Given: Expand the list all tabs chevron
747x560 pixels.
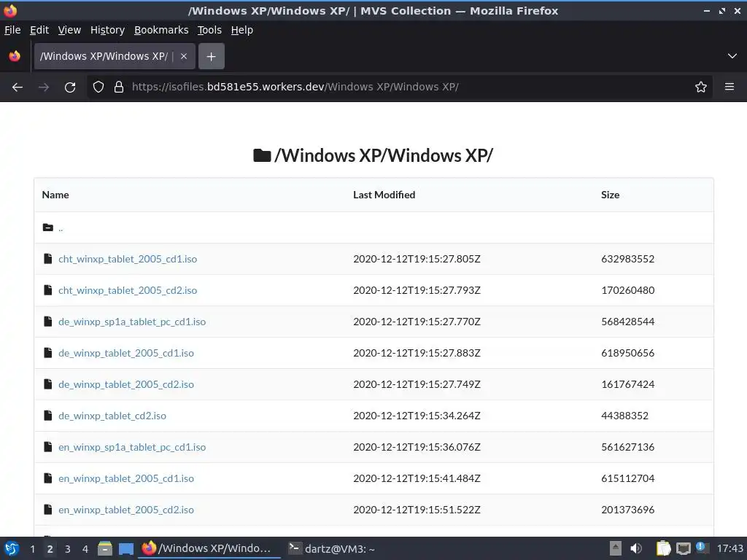Looking at the screenshot, I should (732, 56).
